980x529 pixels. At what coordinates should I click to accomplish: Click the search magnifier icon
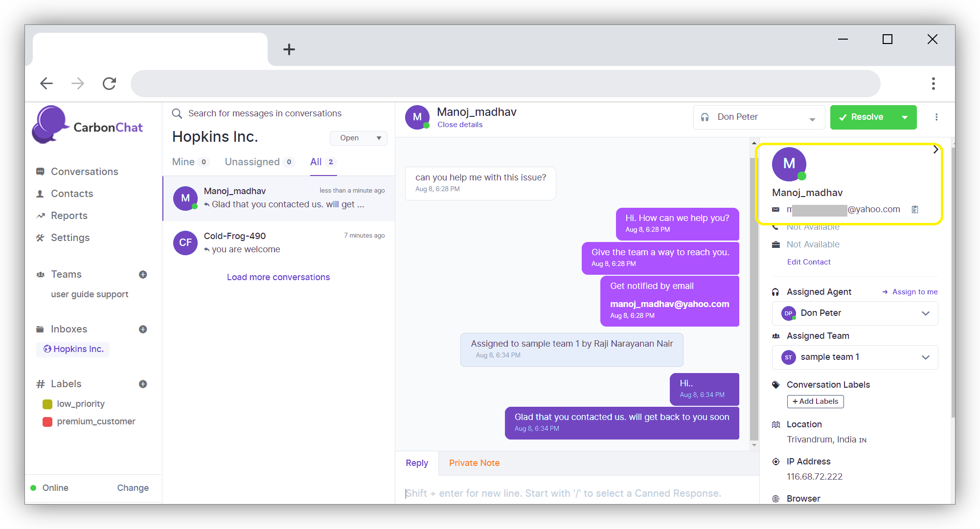pos(177,113)
